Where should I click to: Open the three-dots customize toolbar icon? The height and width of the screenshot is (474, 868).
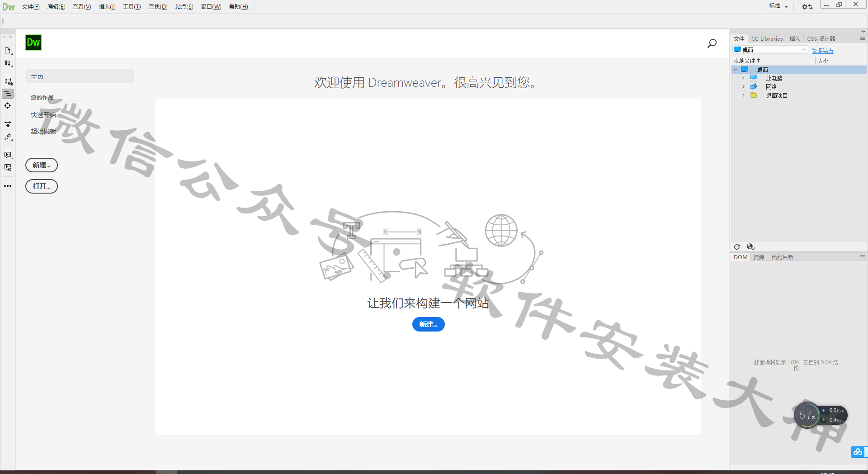point(8,186)
